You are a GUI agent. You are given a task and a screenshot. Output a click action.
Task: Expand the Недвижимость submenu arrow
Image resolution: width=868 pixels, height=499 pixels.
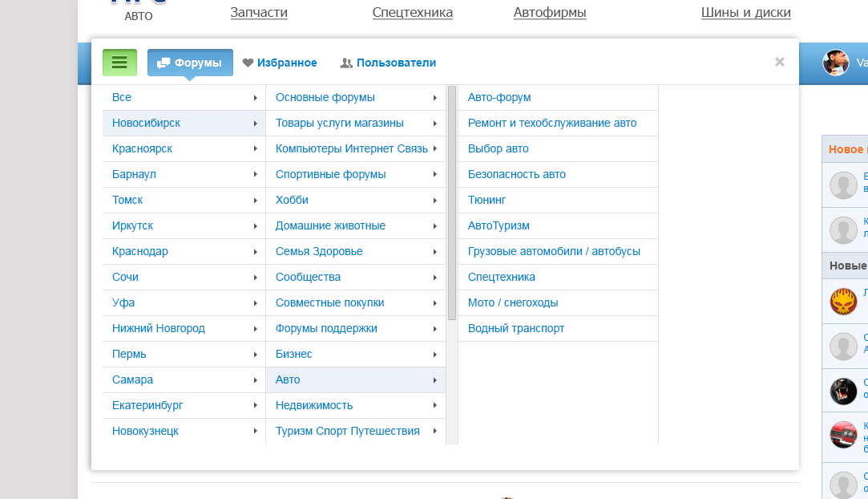(434, 406)
